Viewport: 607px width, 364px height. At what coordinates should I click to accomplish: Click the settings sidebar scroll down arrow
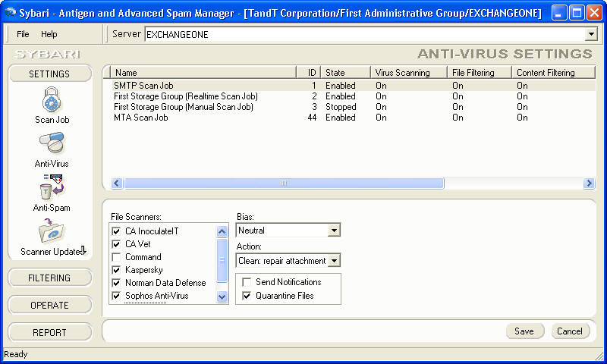(83, 250)
